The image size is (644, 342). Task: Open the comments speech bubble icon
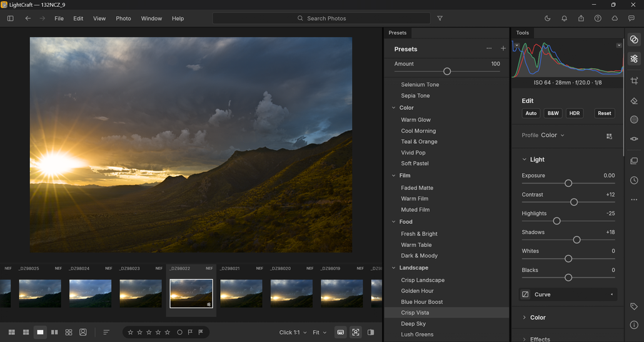click(x=631, y=19)
